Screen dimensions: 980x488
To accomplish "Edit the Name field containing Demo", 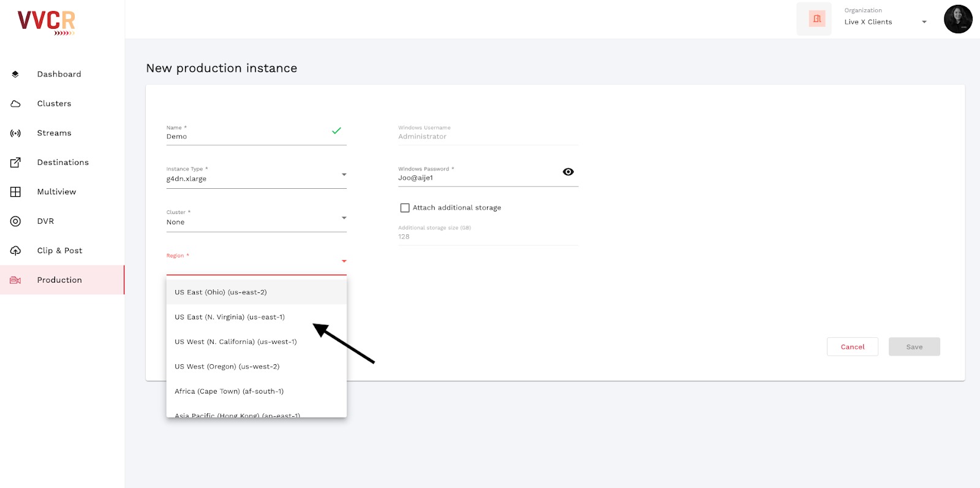I will (257, 134).
